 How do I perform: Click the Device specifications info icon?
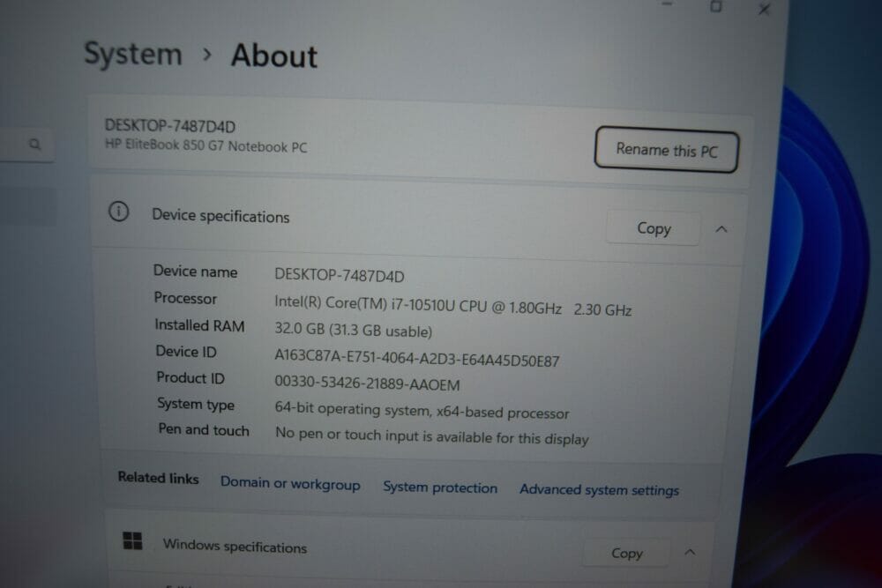pyautogui.click(x=119, y=212)
